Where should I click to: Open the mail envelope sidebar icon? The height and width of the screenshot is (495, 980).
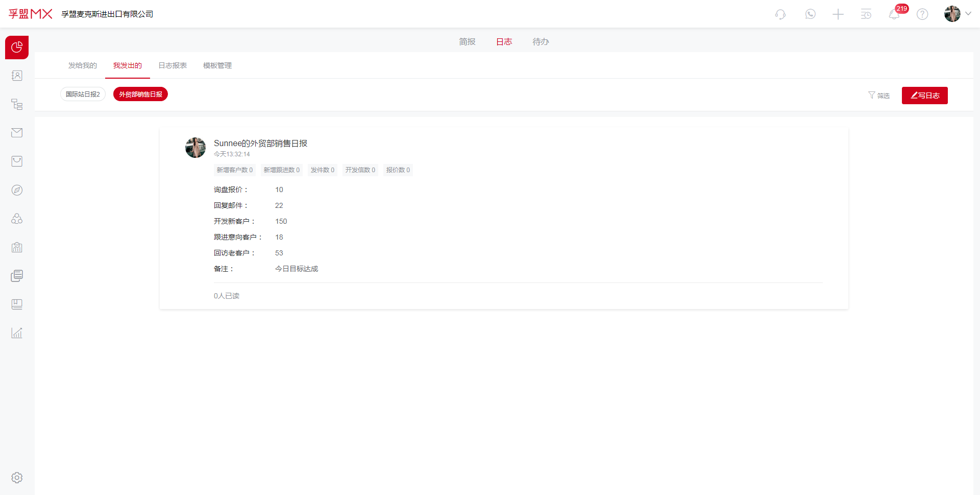click(x=17, y=133)
